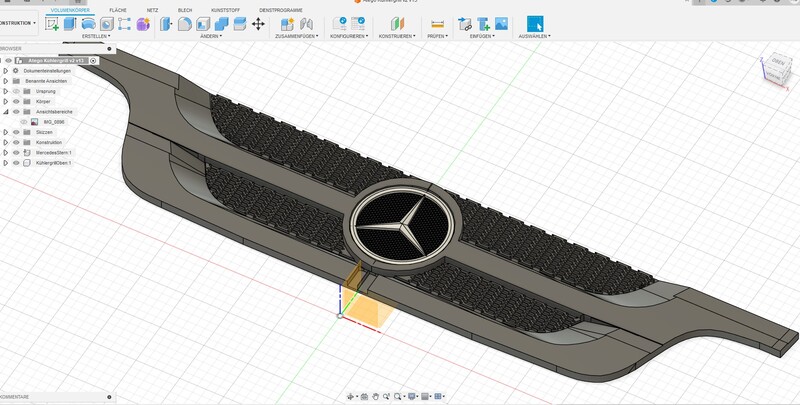Select the Move/Copy tool
Screen dimensions: 800x405
coord(258,23)
